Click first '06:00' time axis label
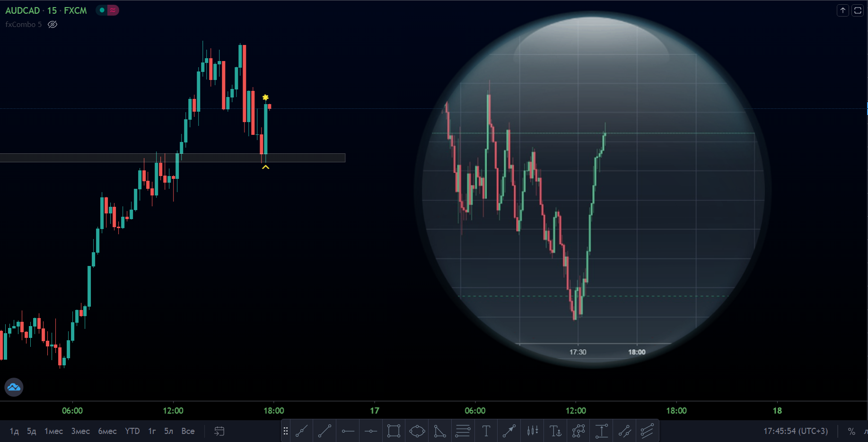 click(72, 411)
